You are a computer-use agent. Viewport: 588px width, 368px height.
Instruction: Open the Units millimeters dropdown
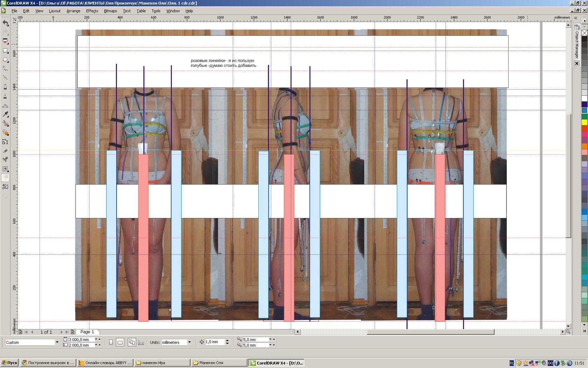pos(189,342)
